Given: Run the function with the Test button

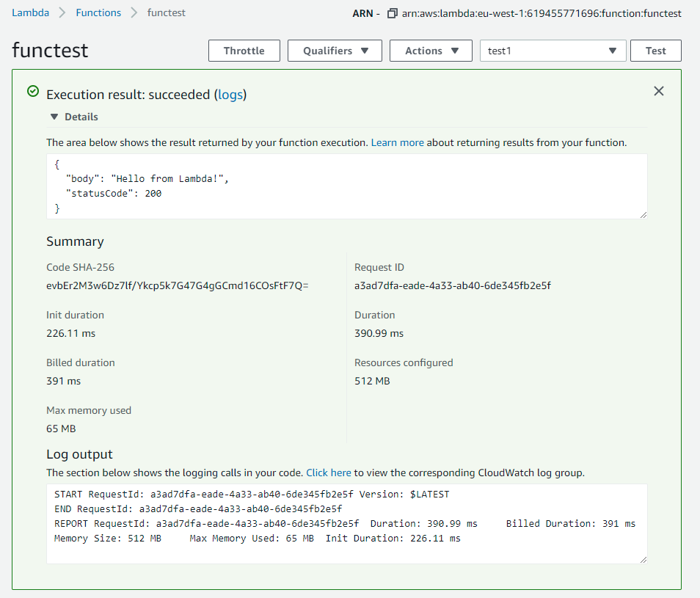Looking at the screenshot, I should coord(656,51).
